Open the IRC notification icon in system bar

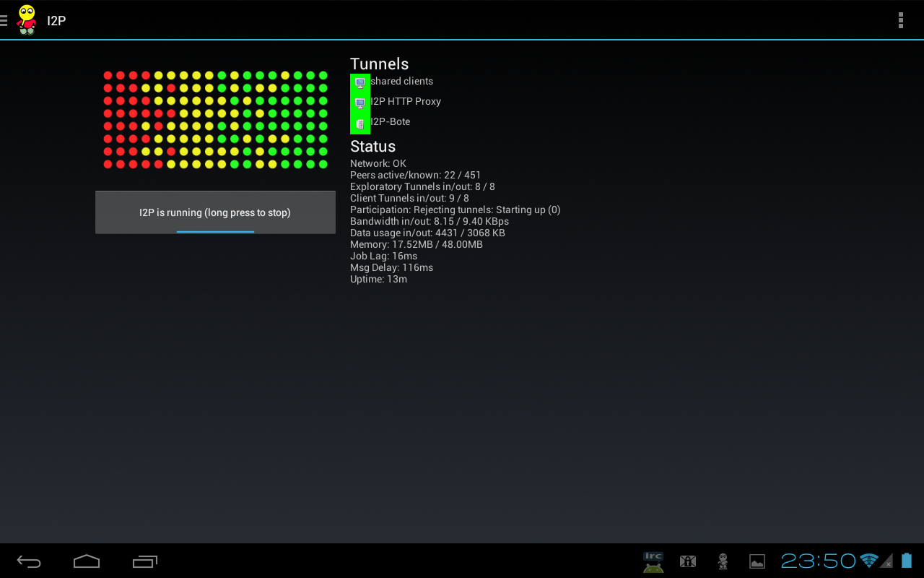point(653,561)
